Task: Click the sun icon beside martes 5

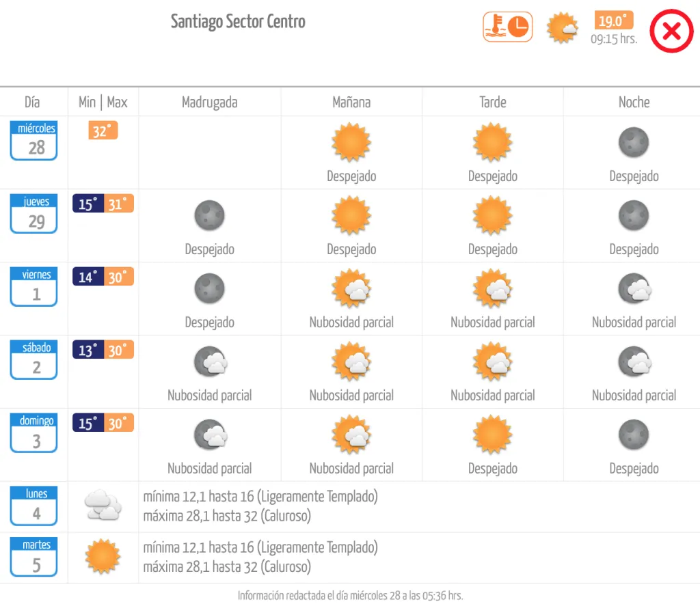Action: (x=103, y=557)
